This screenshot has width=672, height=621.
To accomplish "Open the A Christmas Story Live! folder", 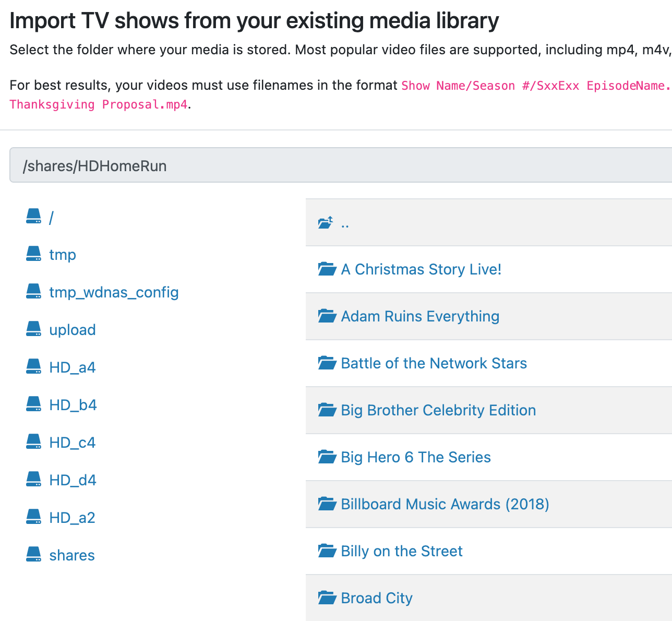I will click(421, 269).
